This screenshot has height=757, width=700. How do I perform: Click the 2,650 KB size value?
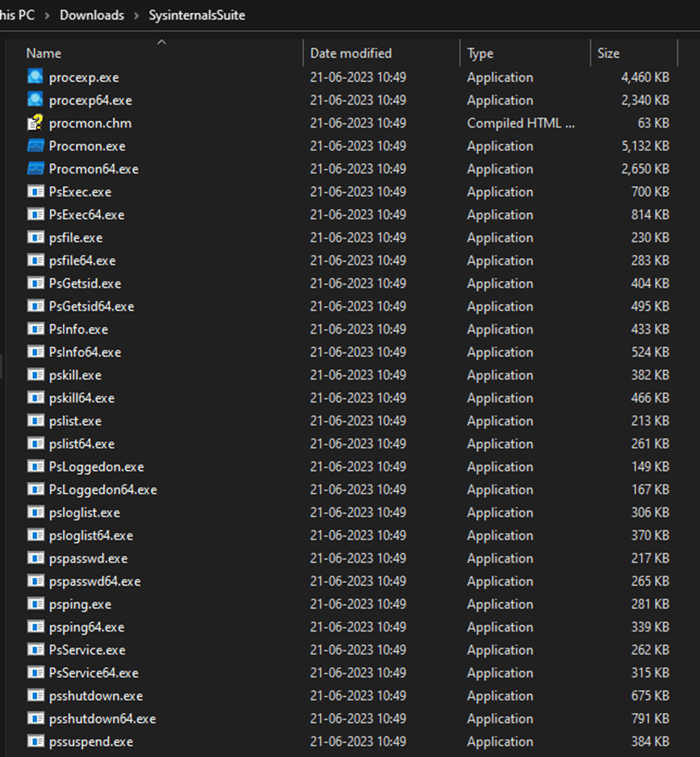click(645, 169)
